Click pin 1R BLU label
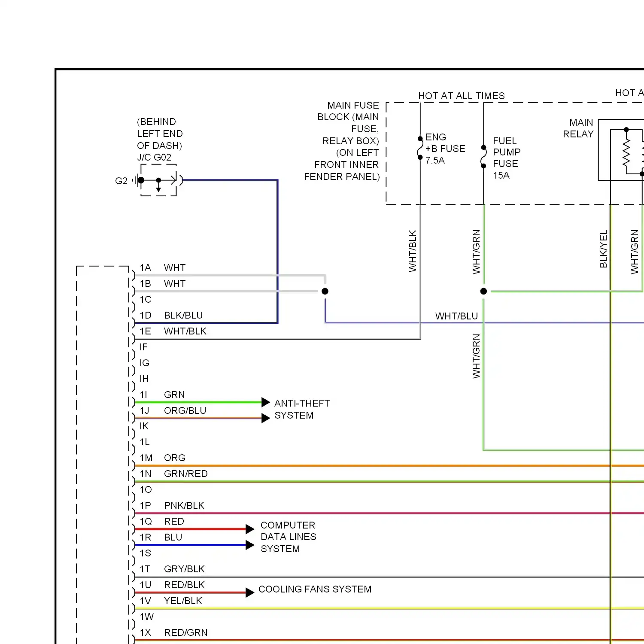 coord(161,537)
